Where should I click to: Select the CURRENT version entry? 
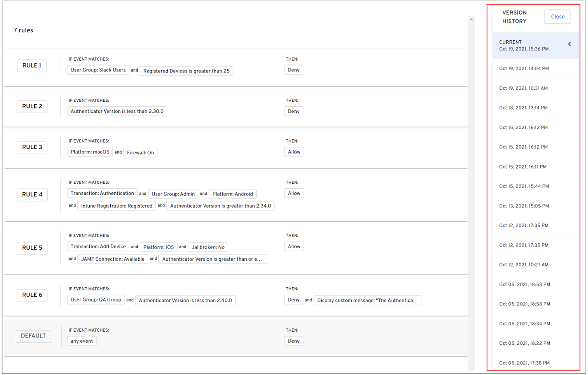[x=524, y=46]
